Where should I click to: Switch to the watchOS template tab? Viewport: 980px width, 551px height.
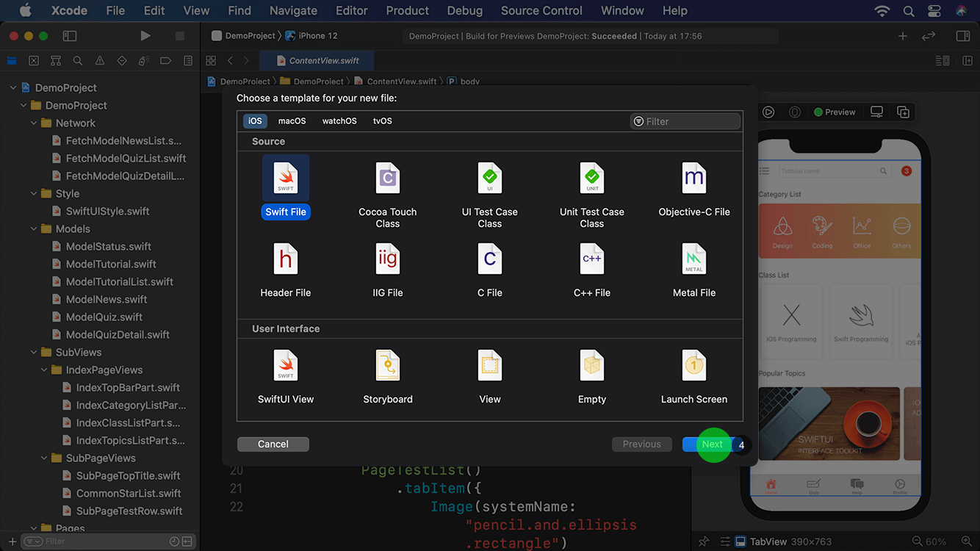[x=339, y=121]
